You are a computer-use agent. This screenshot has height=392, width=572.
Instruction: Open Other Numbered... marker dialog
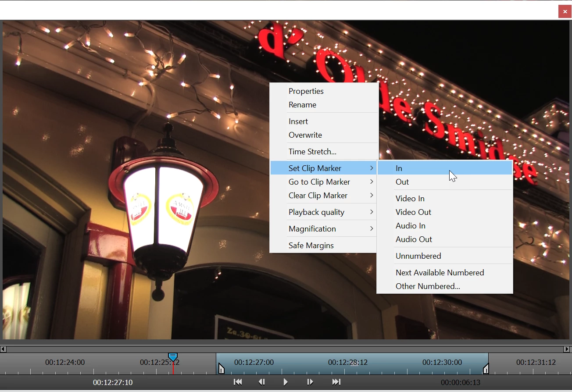pos(445,286)
